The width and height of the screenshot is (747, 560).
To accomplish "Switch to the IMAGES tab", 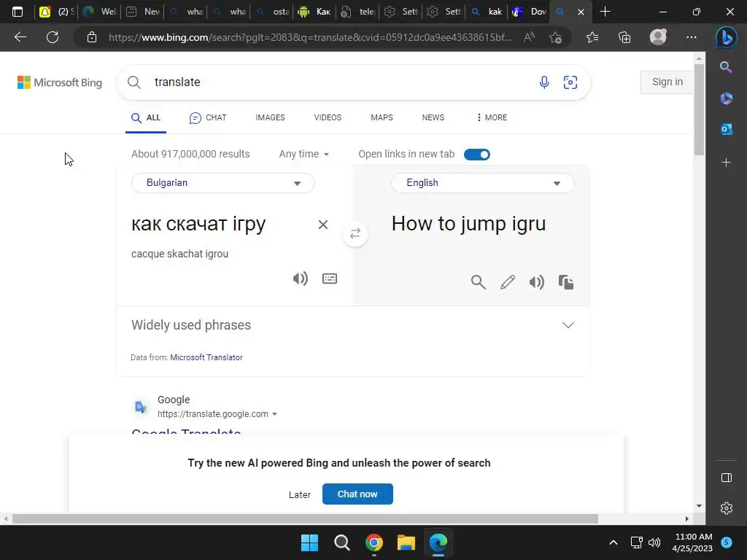I will (x=270, y=117).
